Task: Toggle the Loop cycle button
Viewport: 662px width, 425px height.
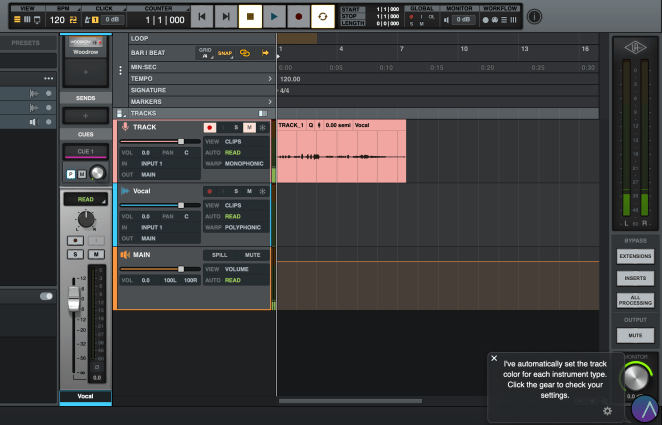Action: pos(323,16)
